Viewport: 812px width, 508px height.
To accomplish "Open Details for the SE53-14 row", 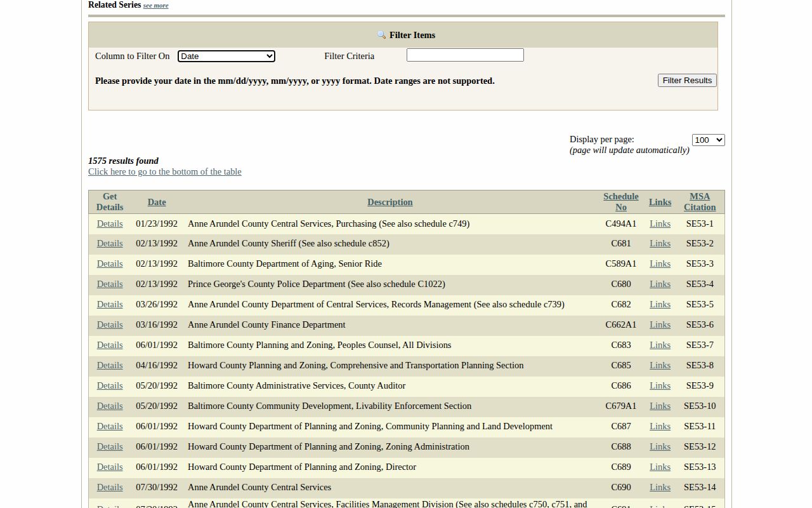I will click(110, 487).
